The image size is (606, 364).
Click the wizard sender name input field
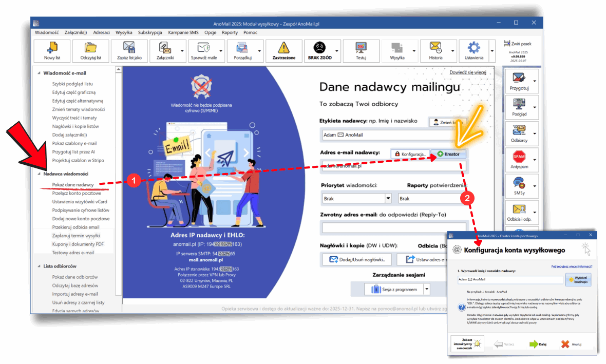pos(510,279)
